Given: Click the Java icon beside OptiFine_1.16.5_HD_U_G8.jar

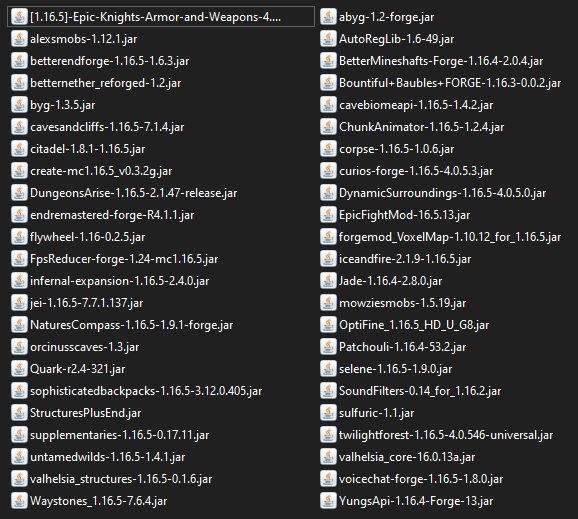Looking at the screenshot, I should [x=328, y=325].
